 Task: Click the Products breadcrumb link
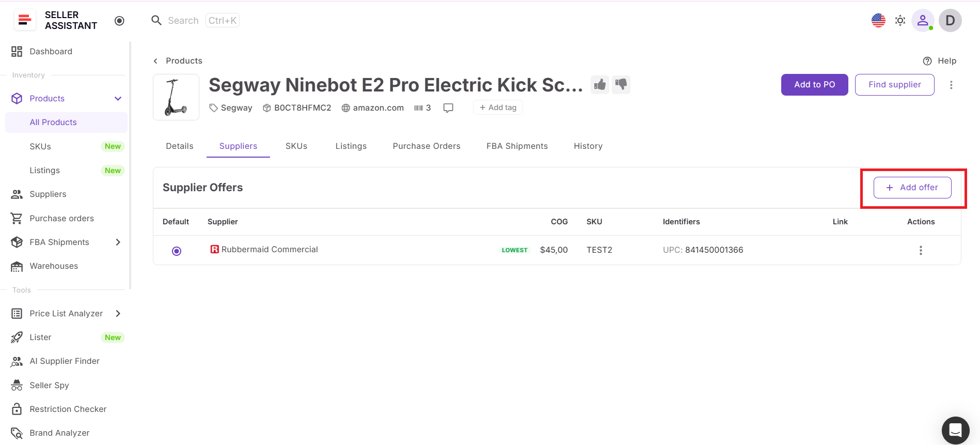[184, 61]
